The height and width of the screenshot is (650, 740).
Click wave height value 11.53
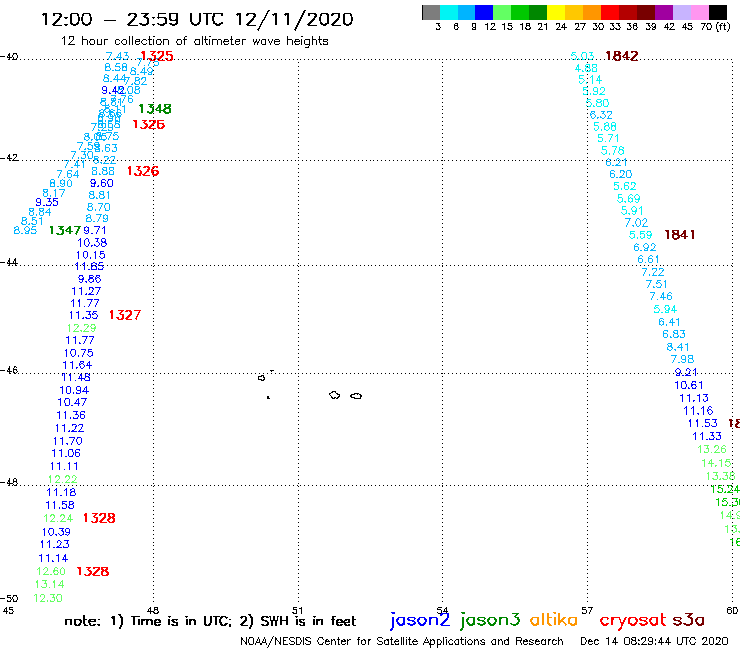[x=702, y=423]
